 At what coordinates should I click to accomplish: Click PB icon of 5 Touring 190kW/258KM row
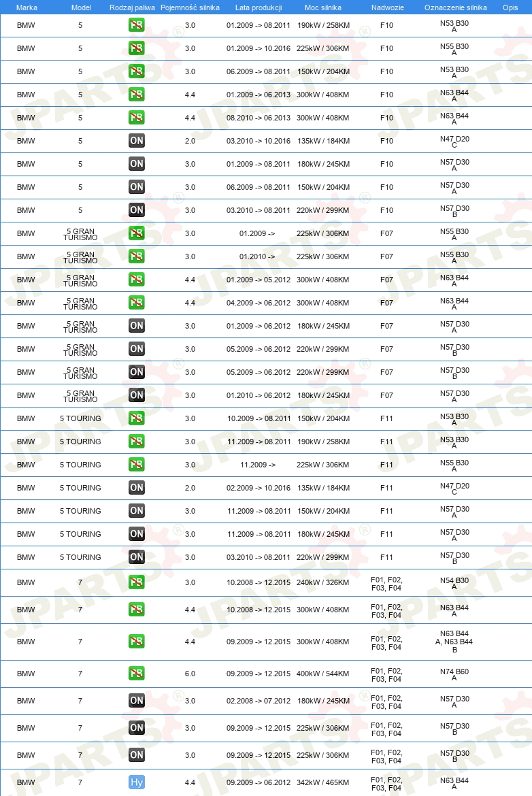click(137, 442)
